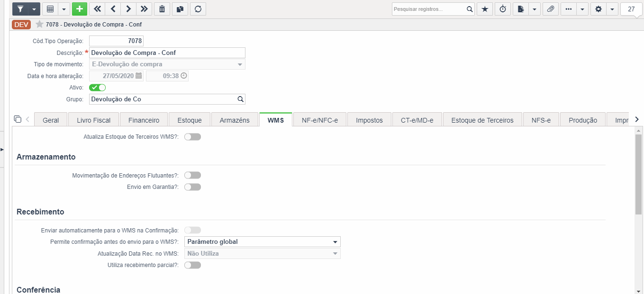Screen dimensions: 644x294
Task: Click the copy tabs layout icon
Action: [x=18, y=119]
